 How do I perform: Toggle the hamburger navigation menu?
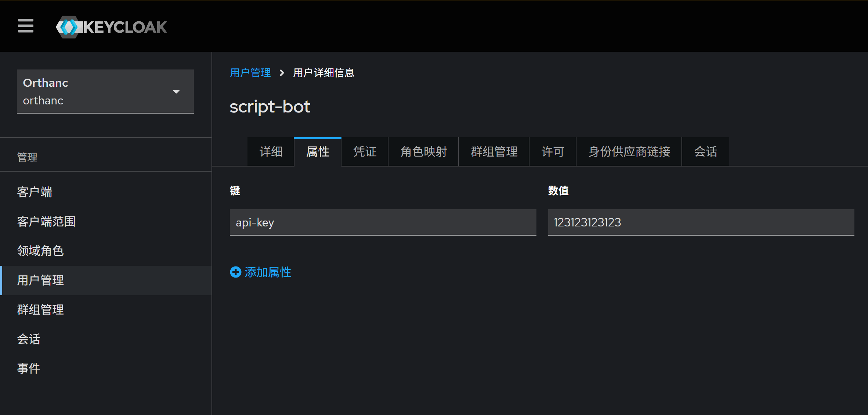pyautogui.click(x=26, y=26)
